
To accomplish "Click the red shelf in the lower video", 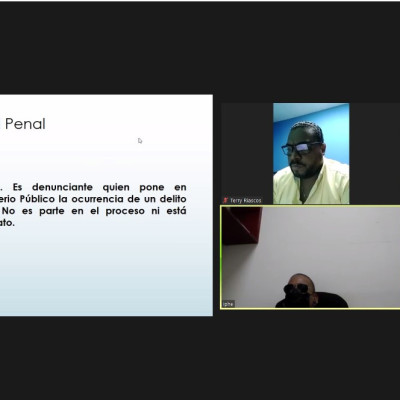I will (242, 225).
